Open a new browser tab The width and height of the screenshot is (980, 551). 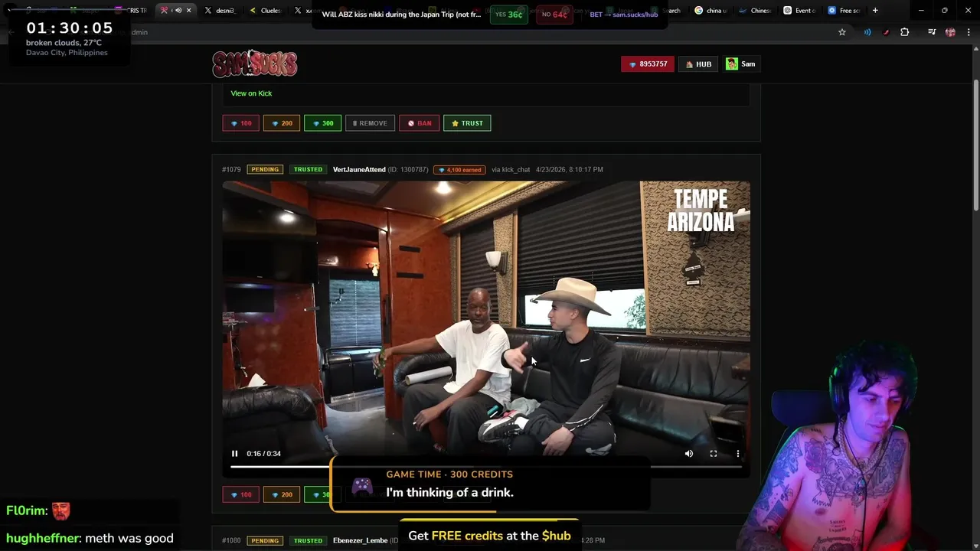875,11
